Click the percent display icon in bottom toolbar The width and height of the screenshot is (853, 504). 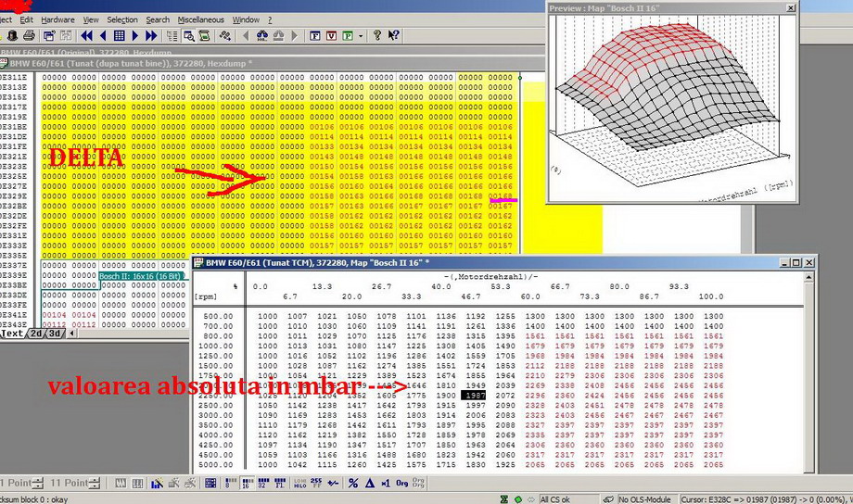coord(352,483)
